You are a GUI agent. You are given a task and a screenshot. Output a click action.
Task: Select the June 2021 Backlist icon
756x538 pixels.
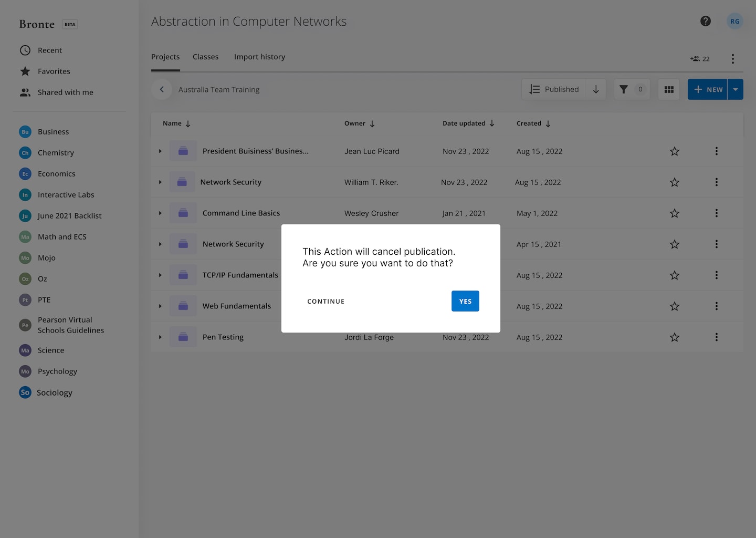click(x=25, y=216)
